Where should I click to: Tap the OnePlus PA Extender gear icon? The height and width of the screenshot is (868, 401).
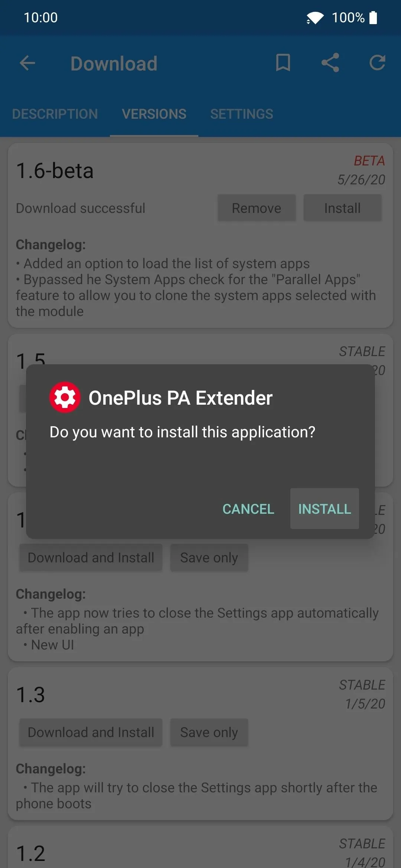pos(65,397)
